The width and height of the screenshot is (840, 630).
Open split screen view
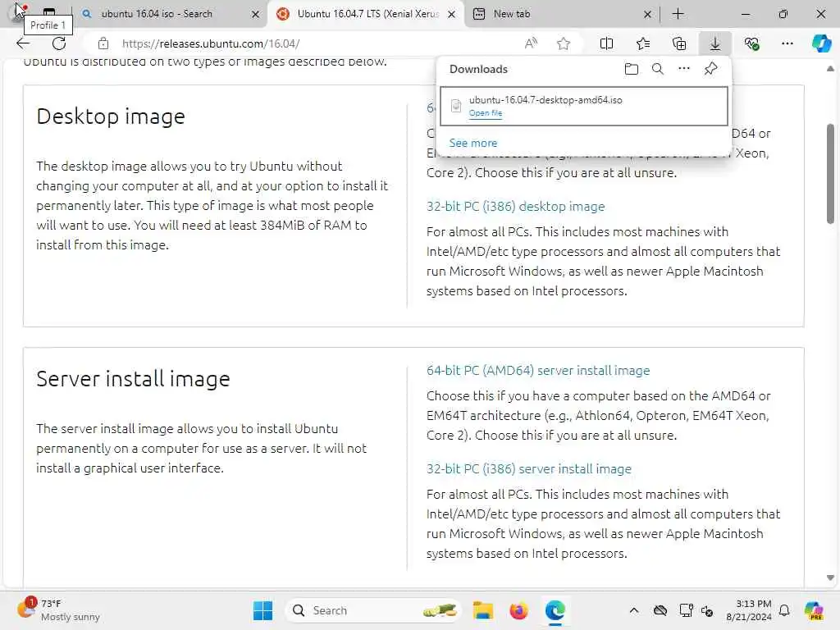click(x=606, y=43)
